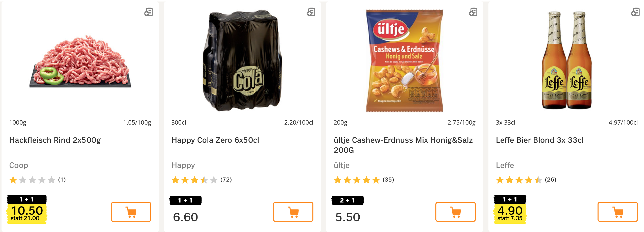View the 35 reviews for ültje mix
644x232 pixels.
click(388, 180)
